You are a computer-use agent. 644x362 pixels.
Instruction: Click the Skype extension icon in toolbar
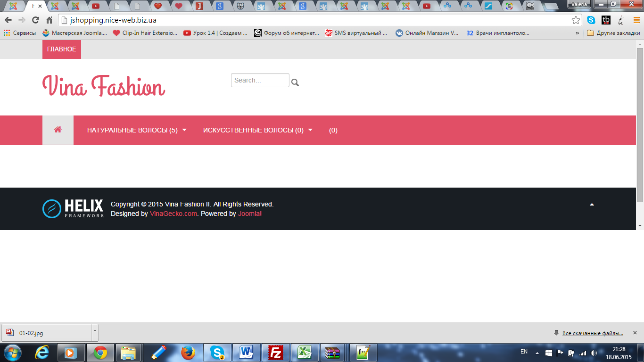pos(591,20)
